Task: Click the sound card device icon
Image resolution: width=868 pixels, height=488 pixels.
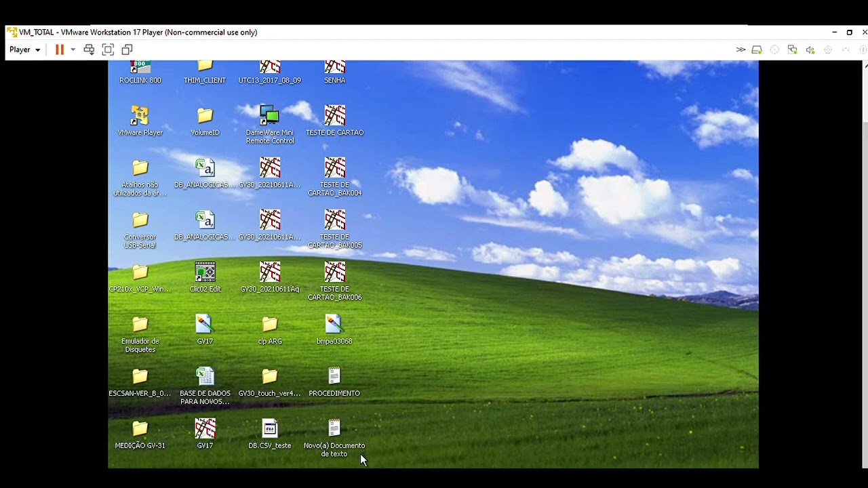Action: (810, 49)
